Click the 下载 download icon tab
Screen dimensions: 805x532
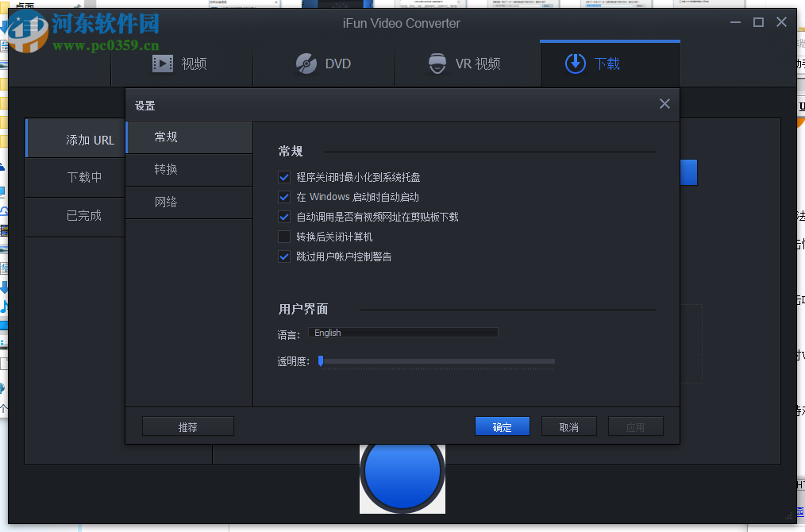575,64
